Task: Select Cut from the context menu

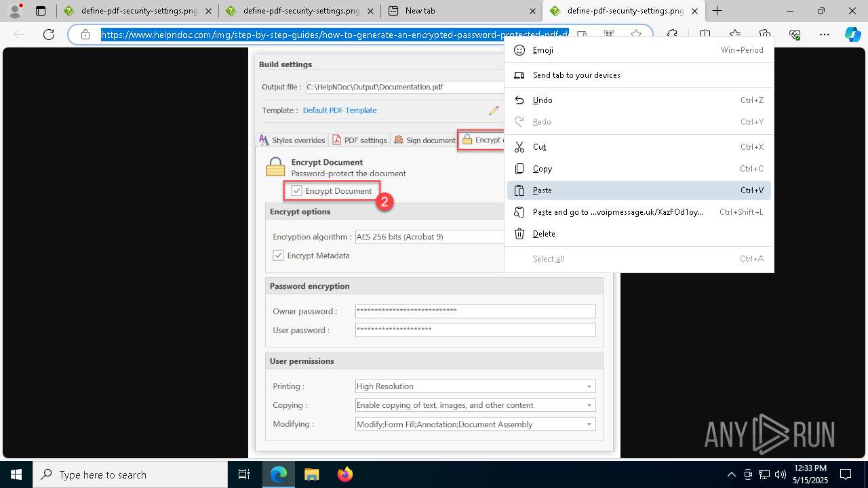Action: tap(639, 147)
